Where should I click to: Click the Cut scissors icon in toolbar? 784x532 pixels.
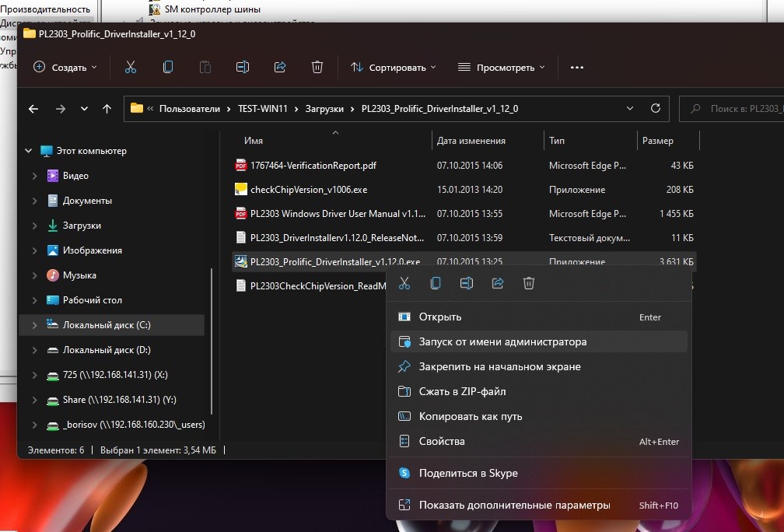131,68
